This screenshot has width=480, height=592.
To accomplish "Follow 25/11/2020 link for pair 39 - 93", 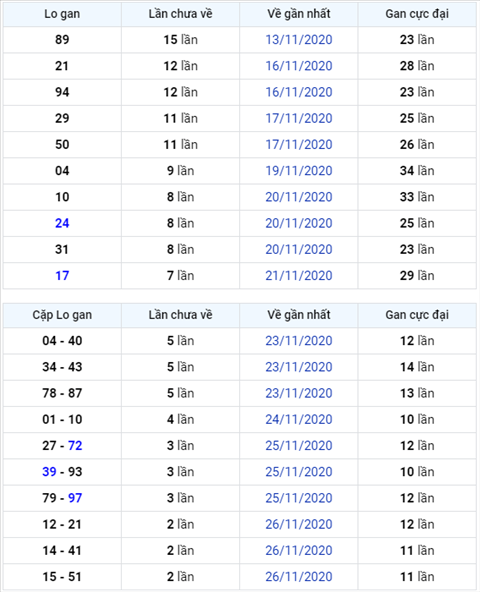I will [299, 472].
